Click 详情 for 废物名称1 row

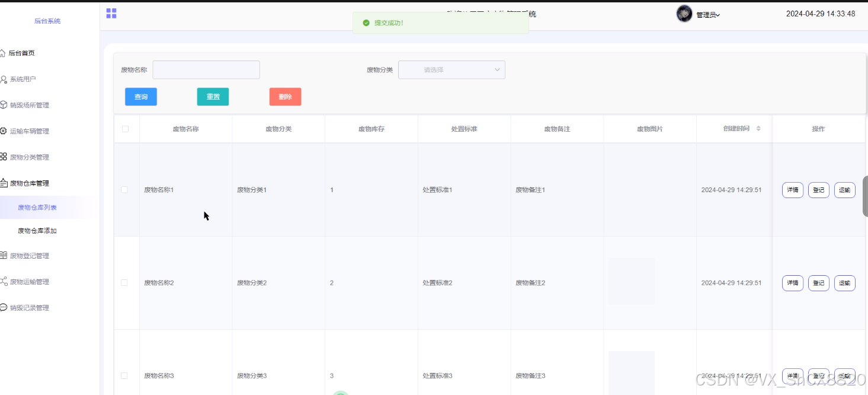[793, 190]
